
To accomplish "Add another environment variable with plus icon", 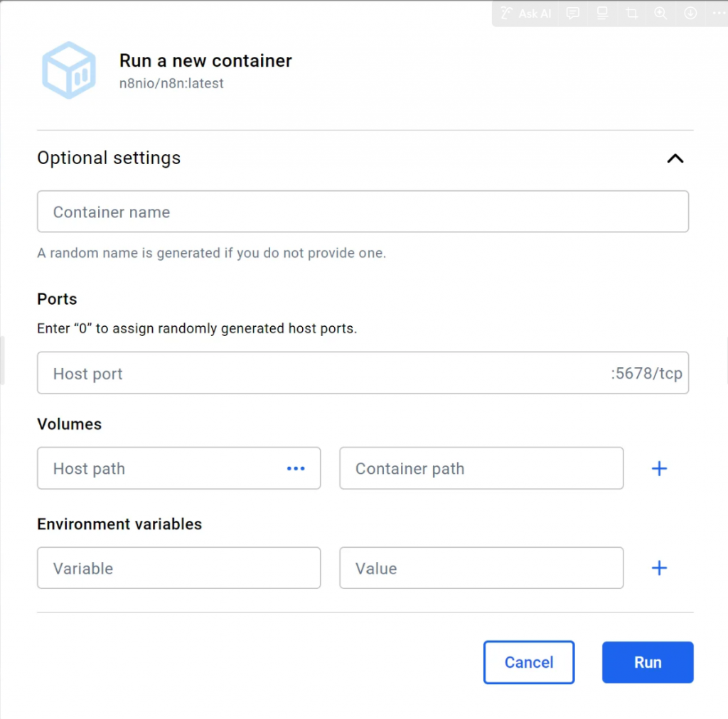I will click(660, 568).
